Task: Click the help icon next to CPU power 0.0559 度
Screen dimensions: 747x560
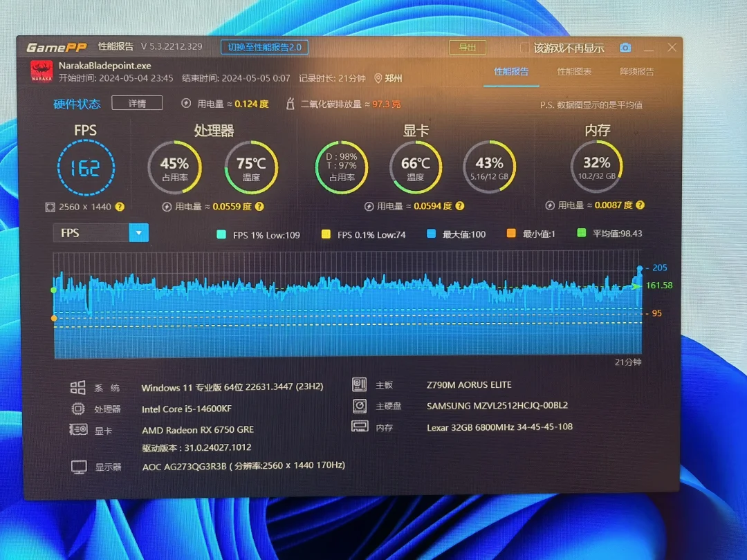Action: tap(259, 206)
